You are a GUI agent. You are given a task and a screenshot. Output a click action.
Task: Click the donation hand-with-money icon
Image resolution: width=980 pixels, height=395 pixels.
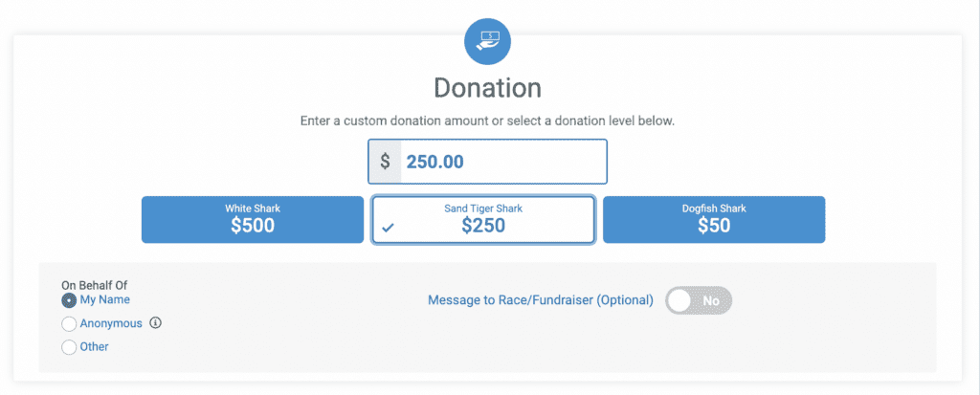(487, 42)
